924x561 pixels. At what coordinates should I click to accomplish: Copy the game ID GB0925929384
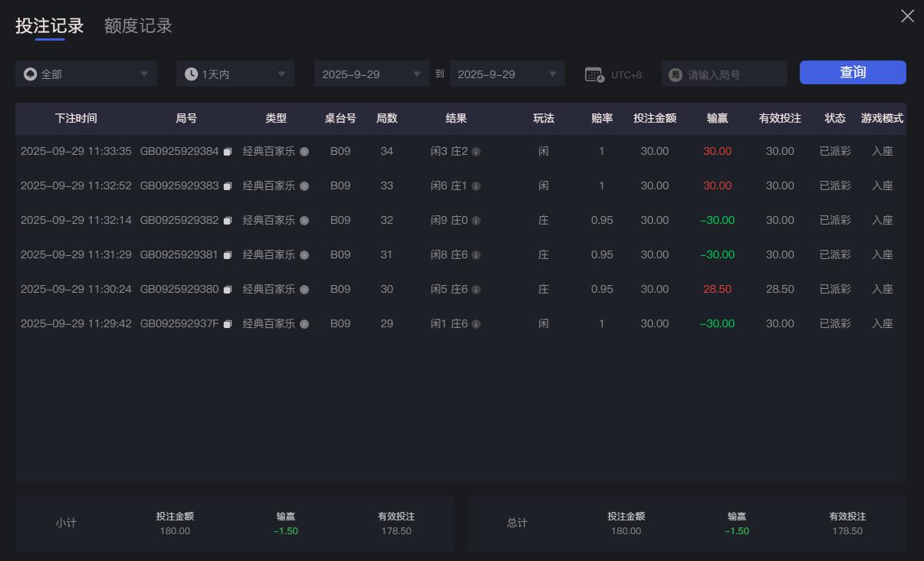point(227,151)
